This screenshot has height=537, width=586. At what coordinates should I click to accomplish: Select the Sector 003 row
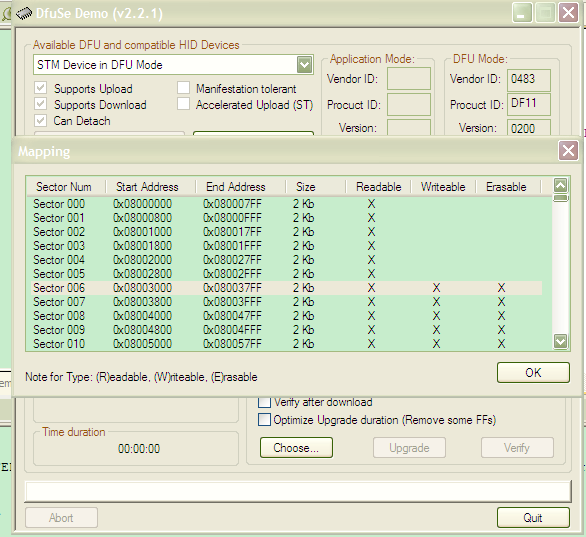[x=287, y=246]
